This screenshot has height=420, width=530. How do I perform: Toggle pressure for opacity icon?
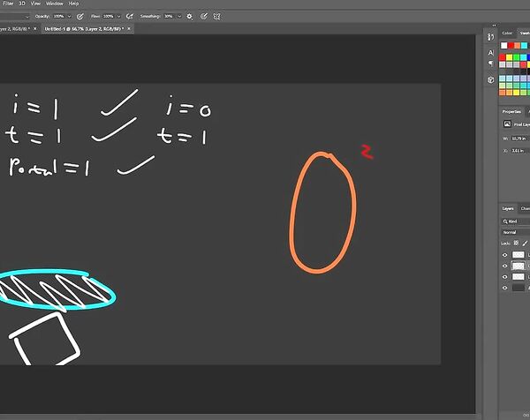click(80, 16)
